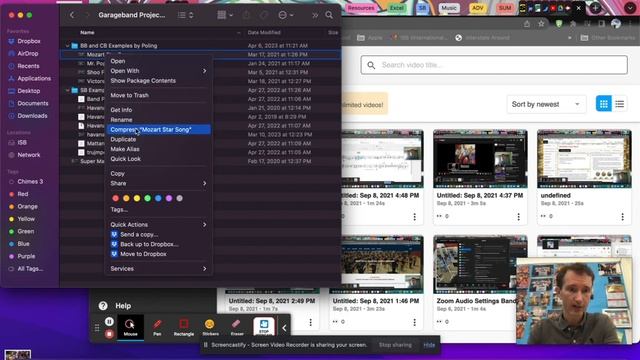The width and height of the screenshot is (640, 360).
Task: Expand the Quick Actions submenu
Action: 158,224
